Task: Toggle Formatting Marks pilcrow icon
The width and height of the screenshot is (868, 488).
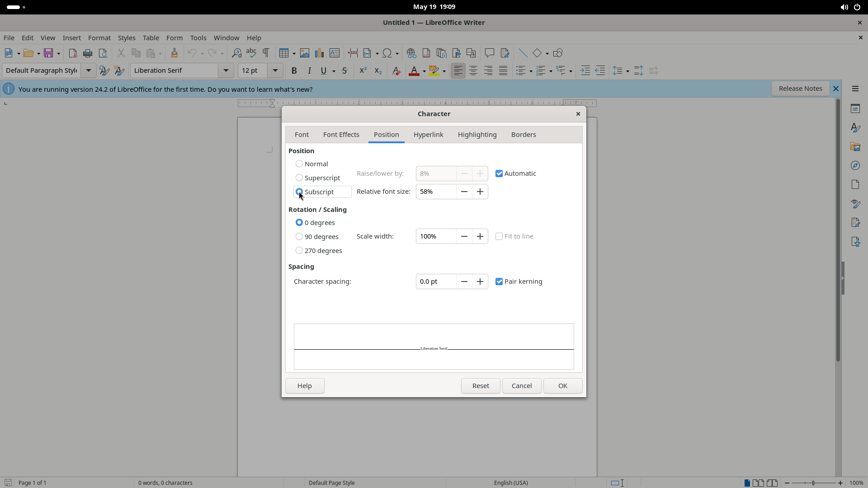Action: [266, 53]
